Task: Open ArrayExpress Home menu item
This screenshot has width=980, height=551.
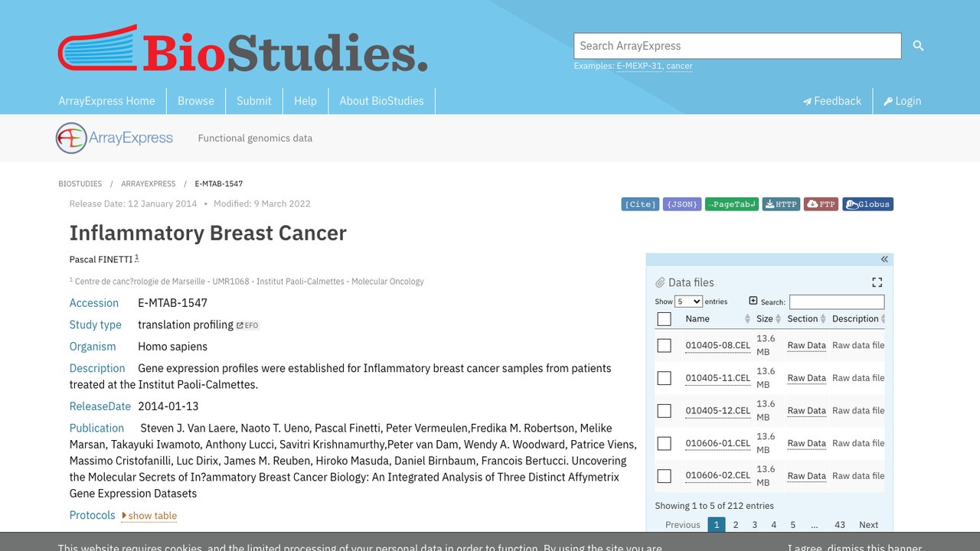Action: [106, 101]
